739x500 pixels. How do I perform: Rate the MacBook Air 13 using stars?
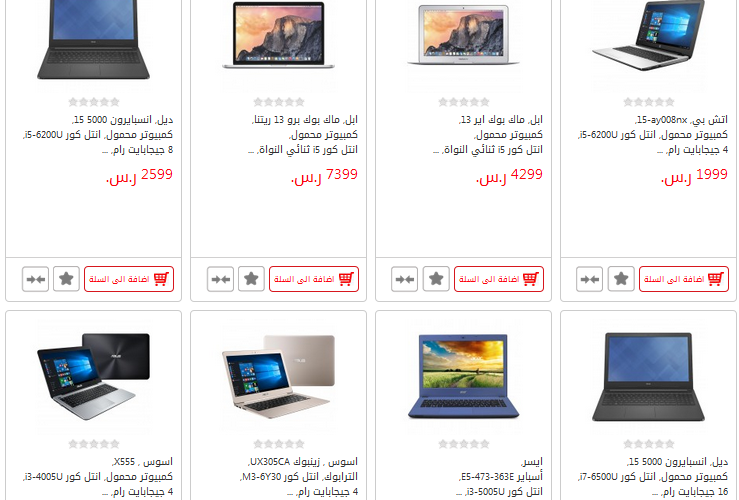[x=464, y=102]
